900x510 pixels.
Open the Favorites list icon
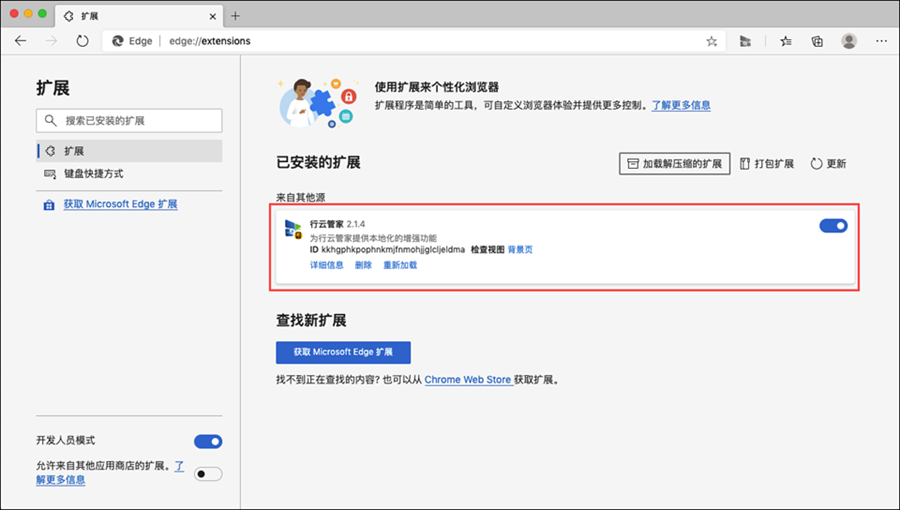786,41
